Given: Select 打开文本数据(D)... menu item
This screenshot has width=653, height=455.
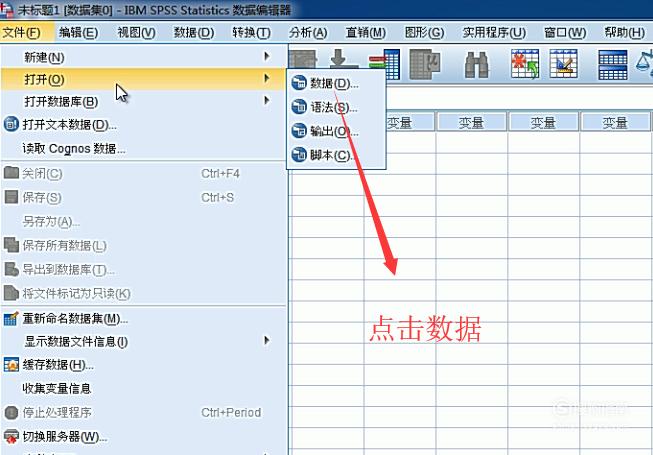Looking at the screenshot, I should (143, 124).
